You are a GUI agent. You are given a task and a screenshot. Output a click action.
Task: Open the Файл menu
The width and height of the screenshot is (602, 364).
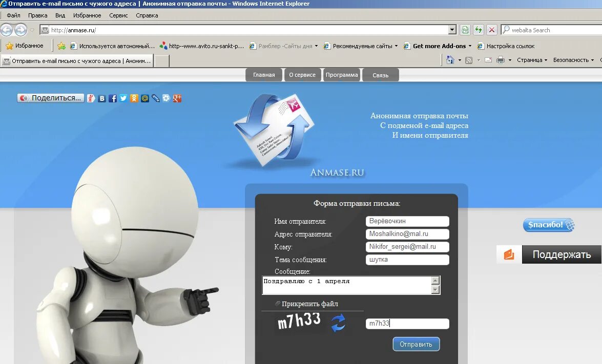tap(13, 15)
